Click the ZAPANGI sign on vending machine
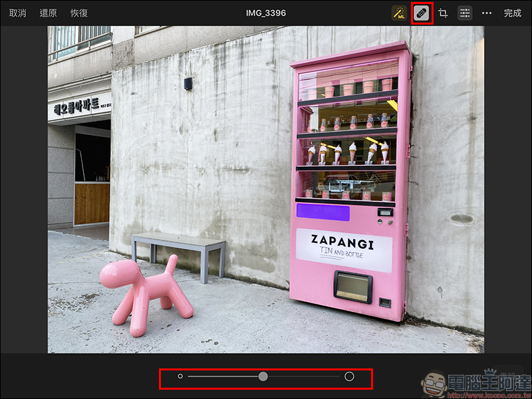This screenshot has height=399, width=532. click(x=344, y=250)
